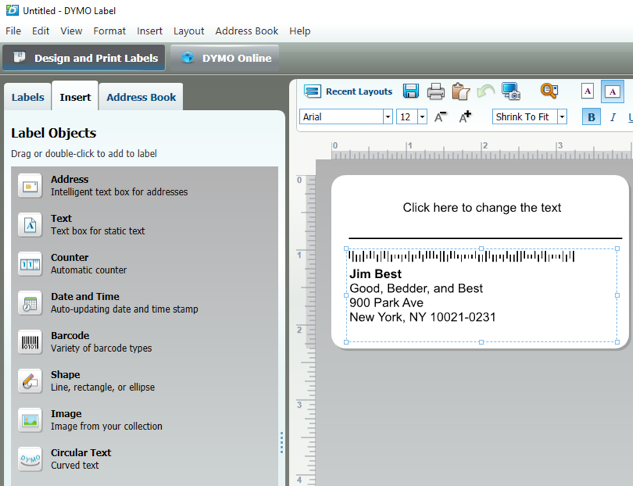Click the screen capture icon
633x486 pixels.
511,92
